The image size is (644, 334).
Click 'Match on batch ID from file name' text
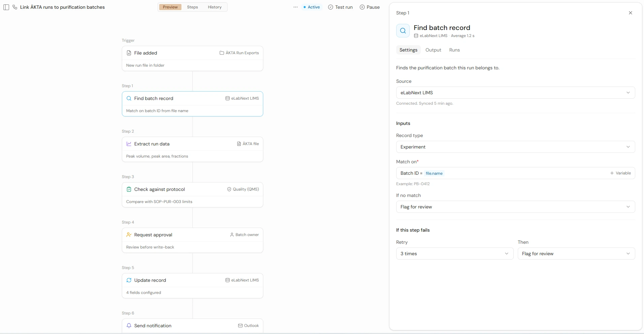tap(157, 111)
